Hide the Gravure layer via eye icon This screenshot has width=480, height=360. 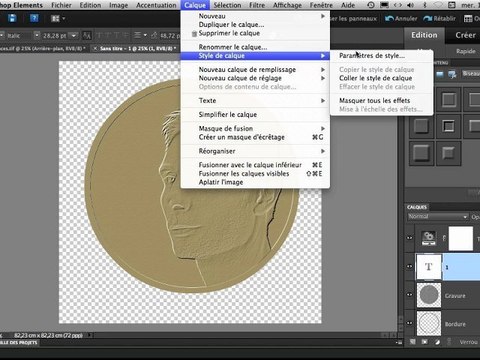pos(410,295)
